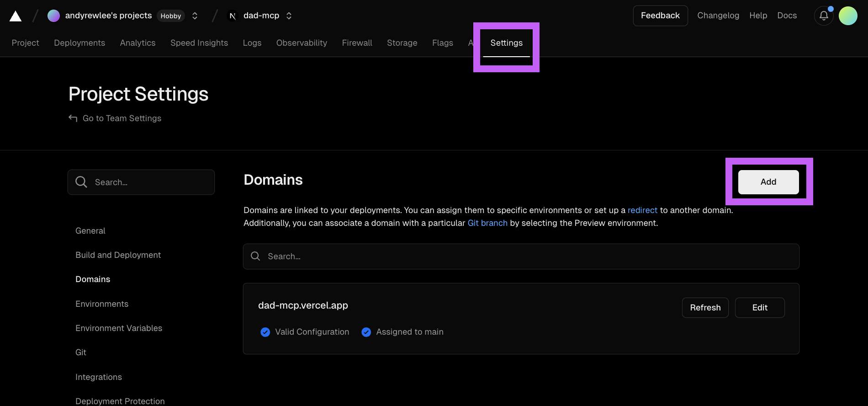Open Integrations settings section
The width and height of the screenshot is (868, 406).
click(99, 377)
